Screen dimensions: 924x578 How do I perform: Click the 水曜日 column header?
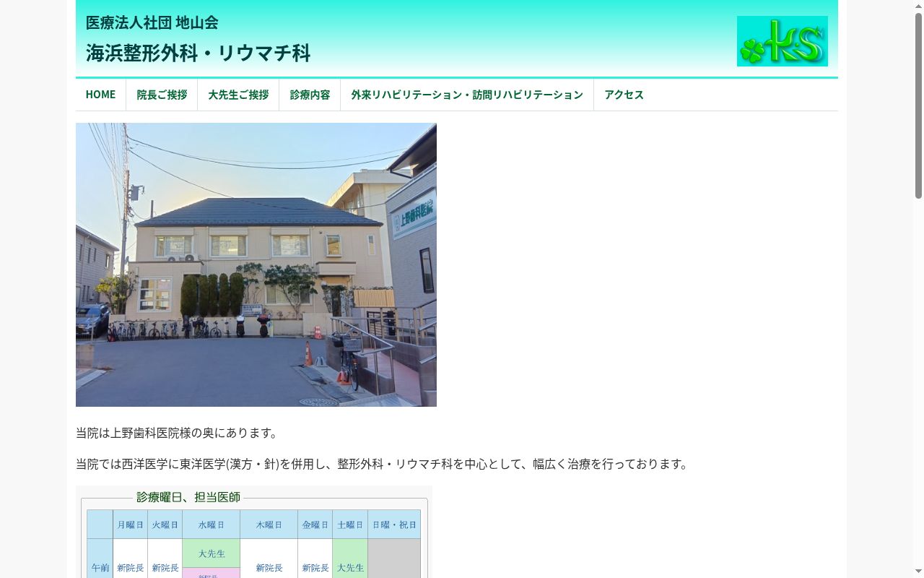pos(212,525)
